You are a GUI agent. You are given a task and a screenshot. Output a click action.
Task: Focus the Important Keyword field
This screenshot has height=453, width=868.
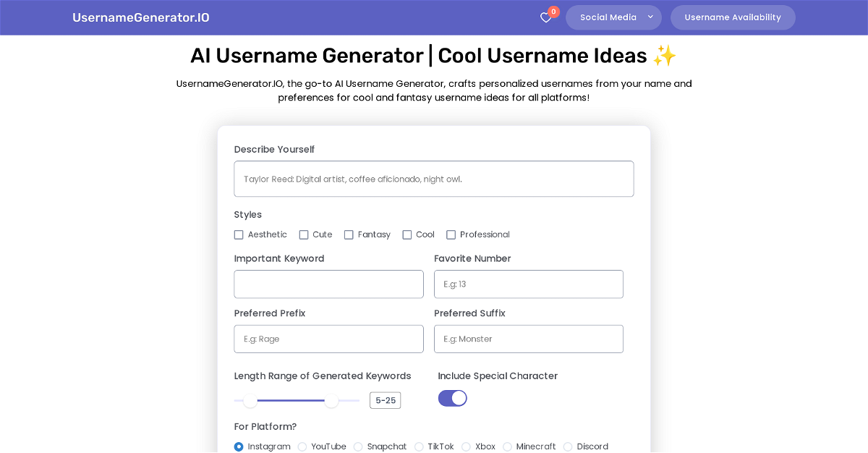click(329, 284)
